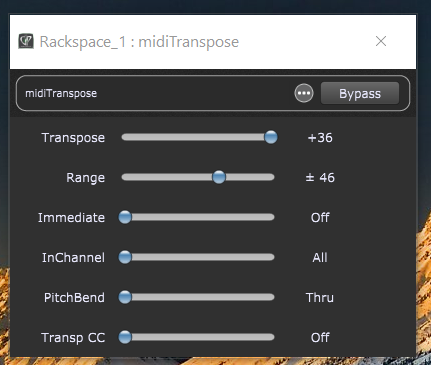Select the PitchBend Thru value

point(320,298)
